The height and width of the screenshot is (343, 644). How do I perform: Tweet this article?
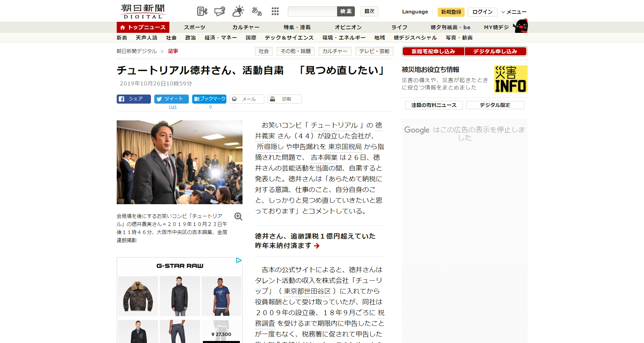[171, 99]
